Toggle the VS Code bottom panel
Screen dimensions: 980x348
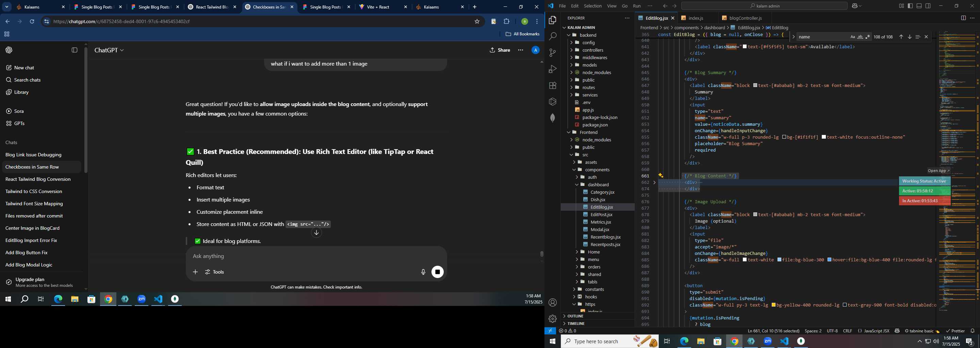coord(919,6)
